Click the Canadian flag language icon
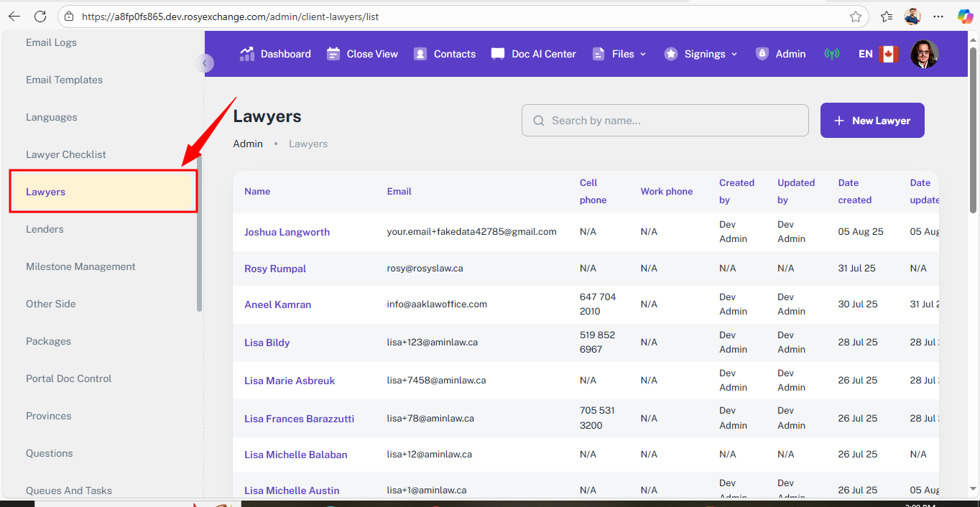Screen dimensions: 980x507 (x=889, y=54)
